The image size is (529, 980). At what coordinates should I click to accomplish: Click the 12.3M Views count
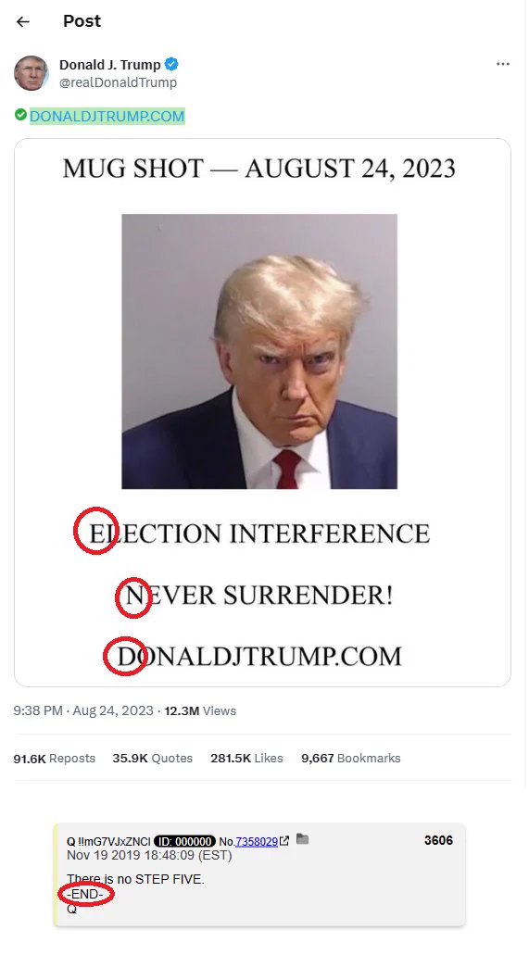[x=200, y=710]
